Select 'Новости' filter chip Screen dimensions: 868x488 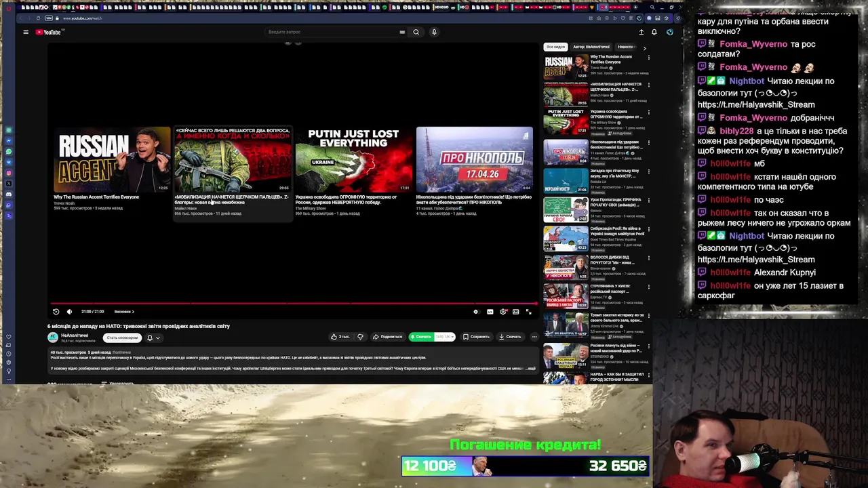pos(625,47)
